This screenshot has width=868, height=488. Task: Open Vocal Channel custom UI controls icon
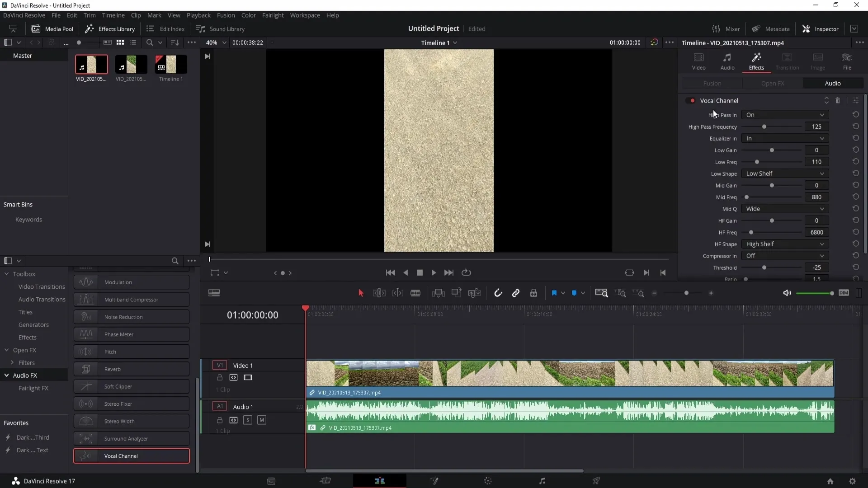coord(856,100)
